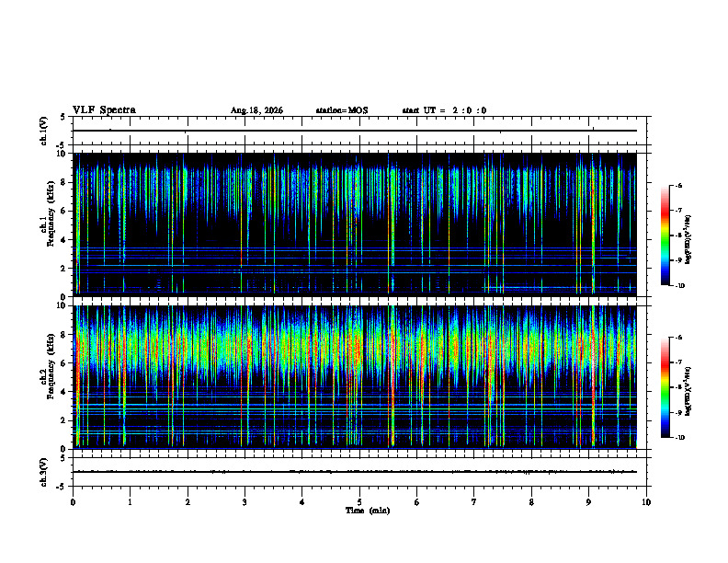The width and height of the screenshot is (728, 563).
Task: Pick the ch.2 PSD color scale bar
Action: (x=665, y=387)
